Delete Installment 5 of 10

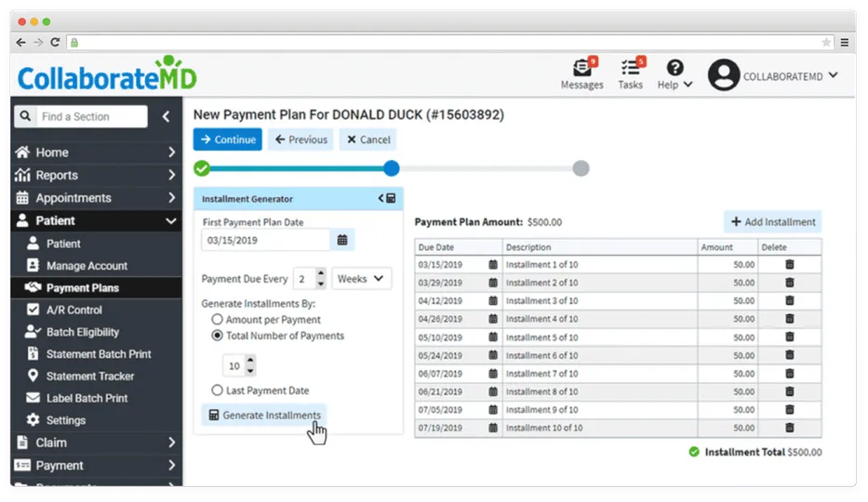(790, 337)
